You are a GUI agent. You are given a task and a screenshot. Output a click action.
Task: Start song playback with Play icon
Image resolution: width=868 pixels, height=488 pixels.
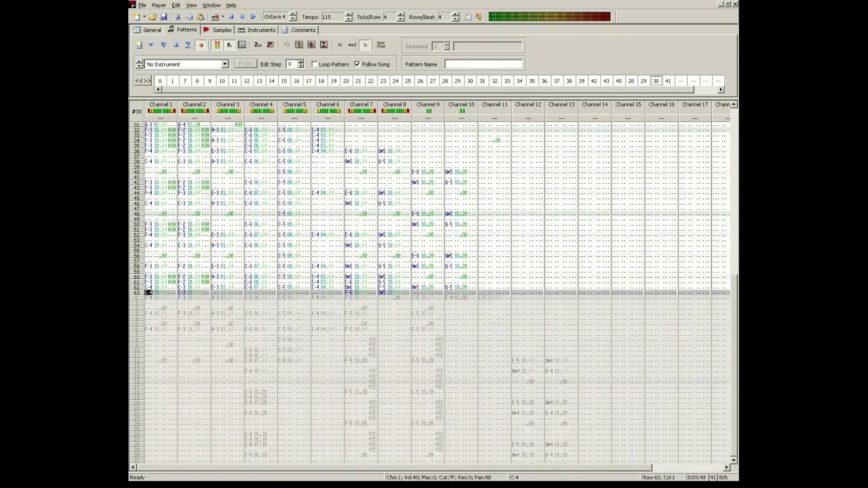tap(253, 17)
